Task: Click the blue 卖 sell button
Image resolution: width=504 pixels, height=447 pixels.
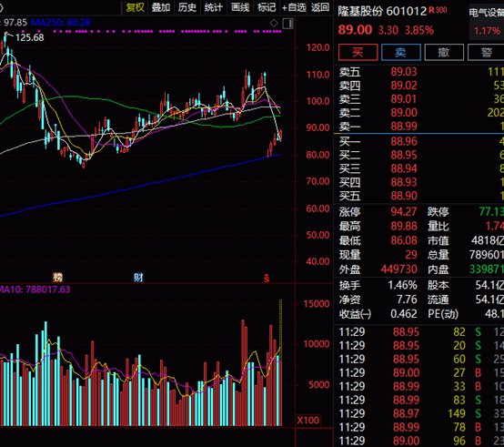Action: pos(401,52)
